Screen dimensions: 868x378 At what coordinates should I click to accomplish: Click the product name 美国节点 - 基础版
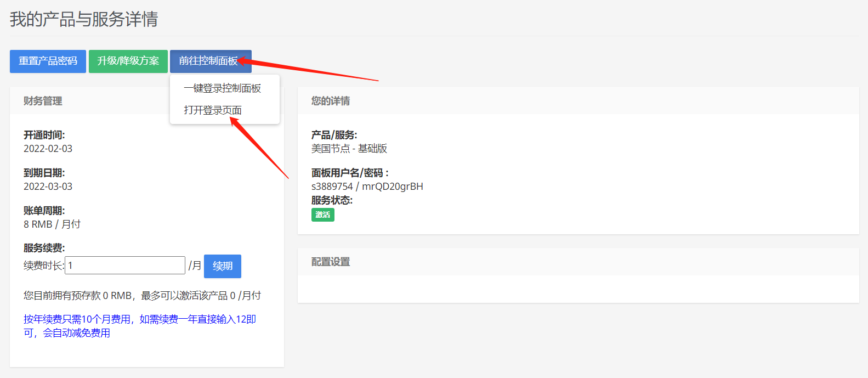point(349,149)
